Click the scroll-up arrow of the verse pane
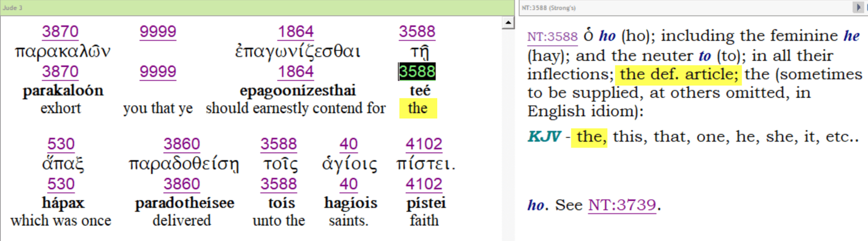868x241 pixels. click(508, 23)
